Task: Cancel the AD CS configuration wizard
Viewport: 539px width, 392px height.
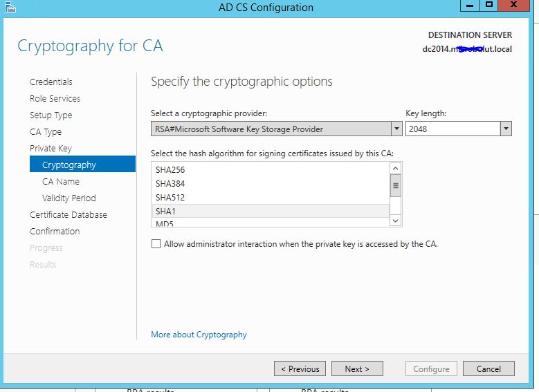Action: tap(488, 368)
